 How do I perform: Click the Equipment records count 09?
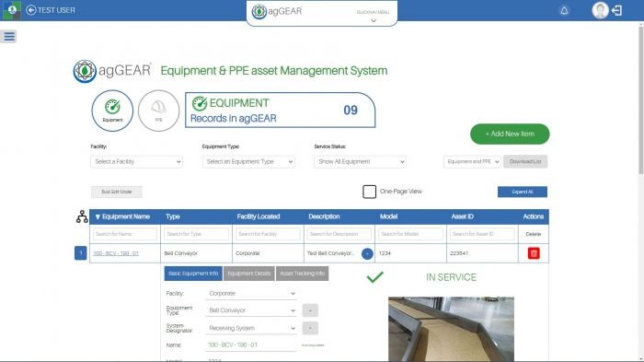[351, 111]
